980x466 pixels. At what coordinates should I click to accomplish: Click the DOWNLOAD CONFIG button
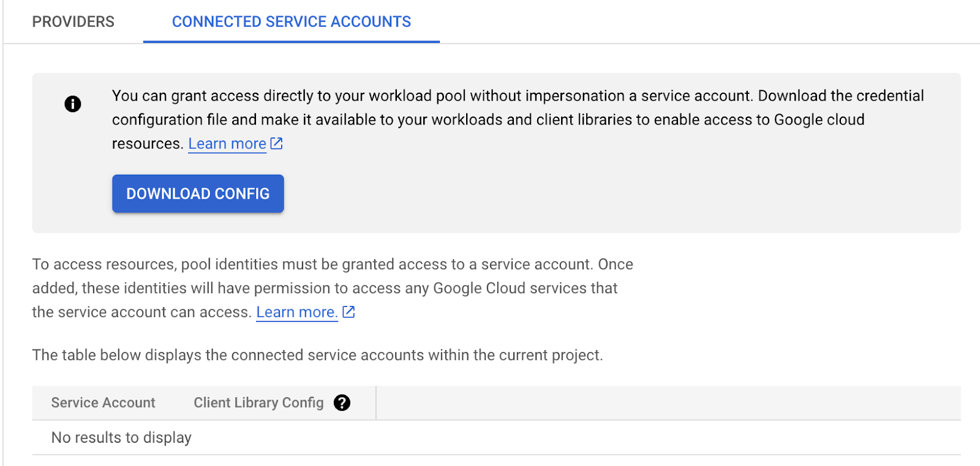tap(197, 193)
